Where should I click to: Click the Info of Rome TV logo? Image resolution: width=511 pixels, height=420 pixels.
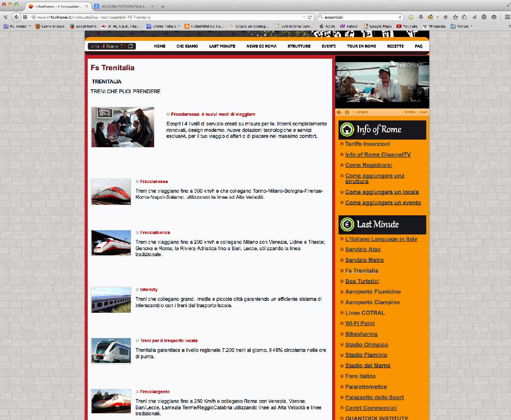(112, 46)
